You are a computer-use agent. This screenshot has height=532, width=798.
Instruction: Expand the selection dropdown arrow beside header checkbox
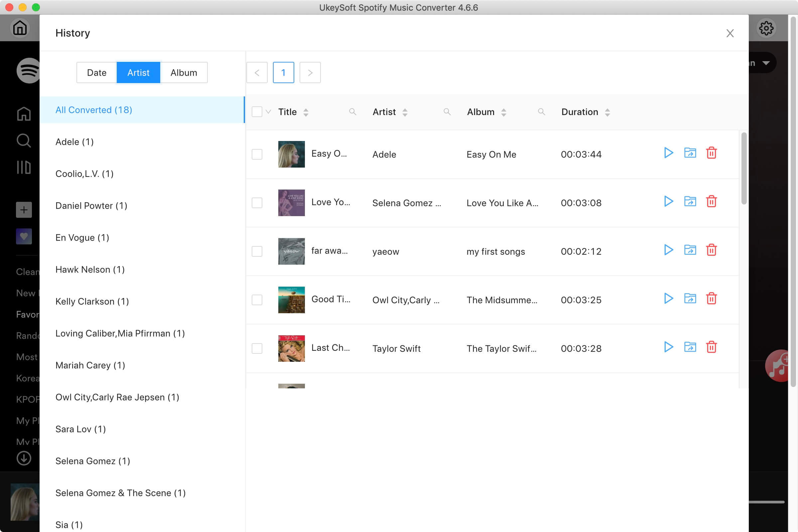[x=268, y=112]
